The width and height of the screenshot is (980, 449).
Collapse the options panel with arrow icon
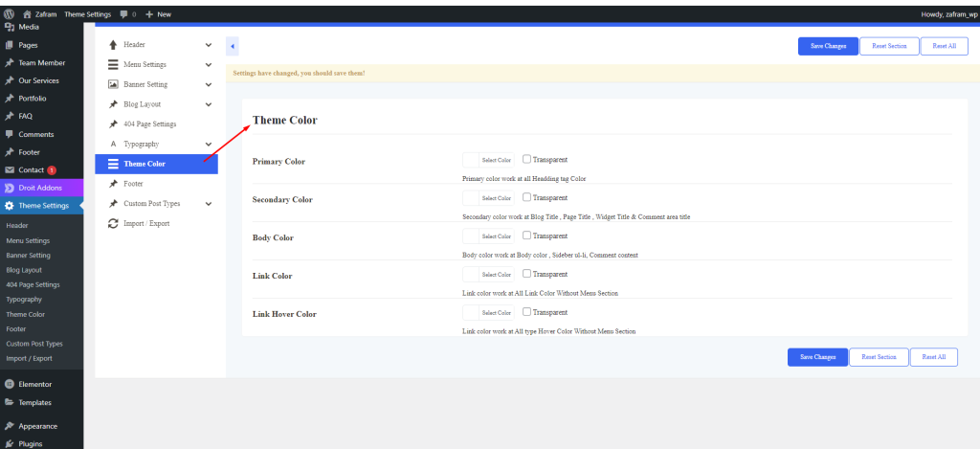(x=233, y=46)
